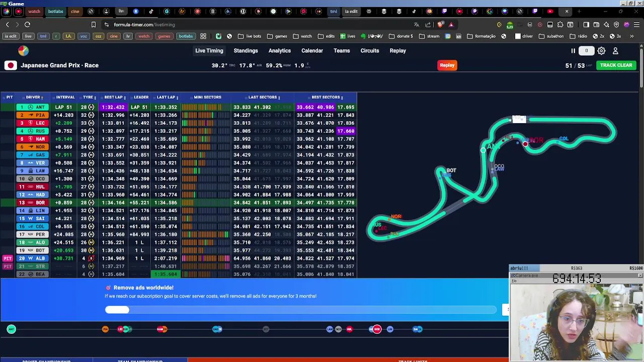Image resolution: width=644 pixels, height=362 pixels.
Task: Open the browser translate icon
Action: tap(416, 24)
